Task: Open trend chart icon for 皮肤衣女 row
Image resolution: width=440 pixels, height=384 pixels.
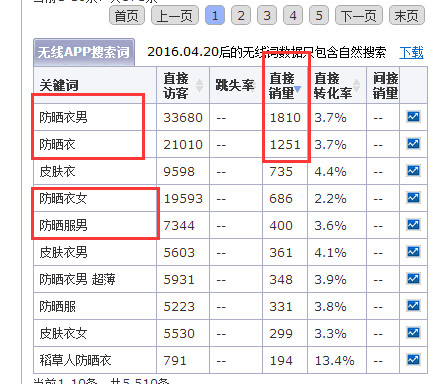Action: coord(413,333)
